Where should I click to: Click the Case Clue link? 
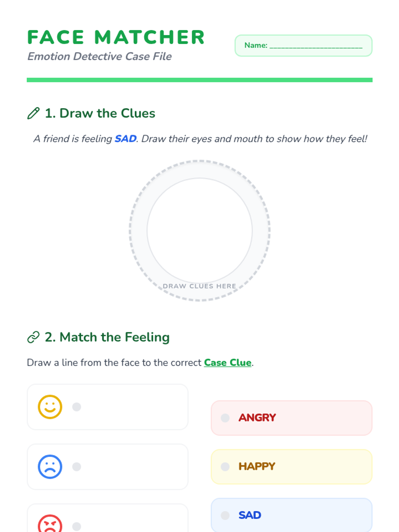tap(227, 362)
